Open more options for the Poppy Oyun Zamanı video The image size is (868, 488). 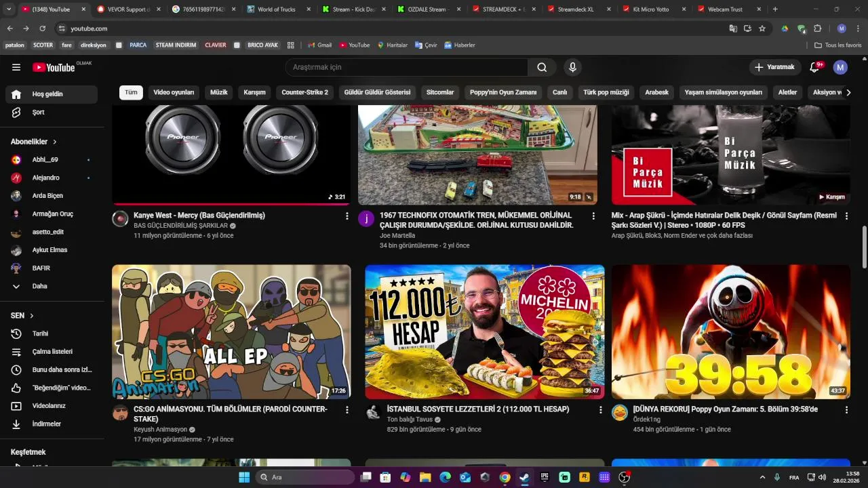click(x=846, y=410)
